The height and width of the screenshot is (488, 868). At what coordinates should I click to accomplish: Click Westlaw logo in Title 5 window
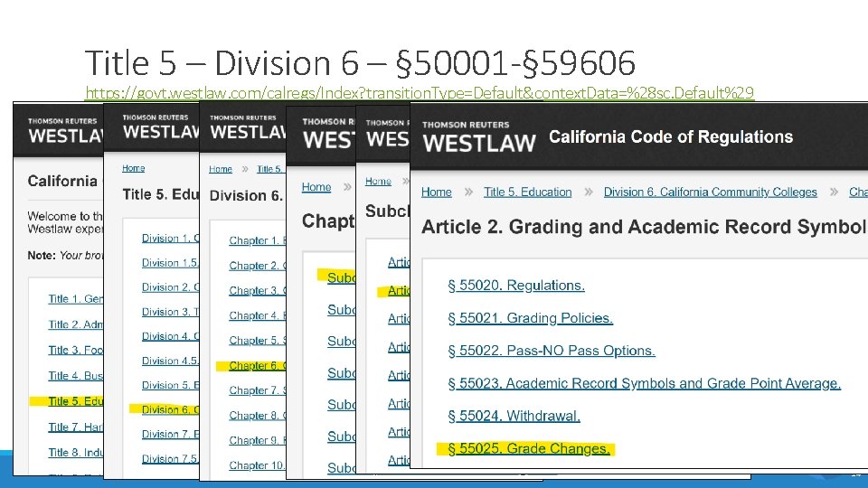pos(161,127)
